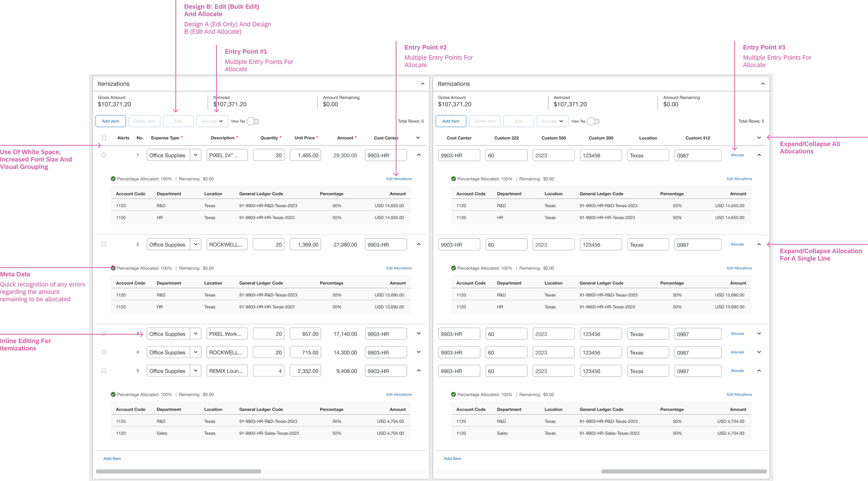Open the Allocate dropdown in right panel toolbar
868x481 pixels.
(x=552, y=121)
